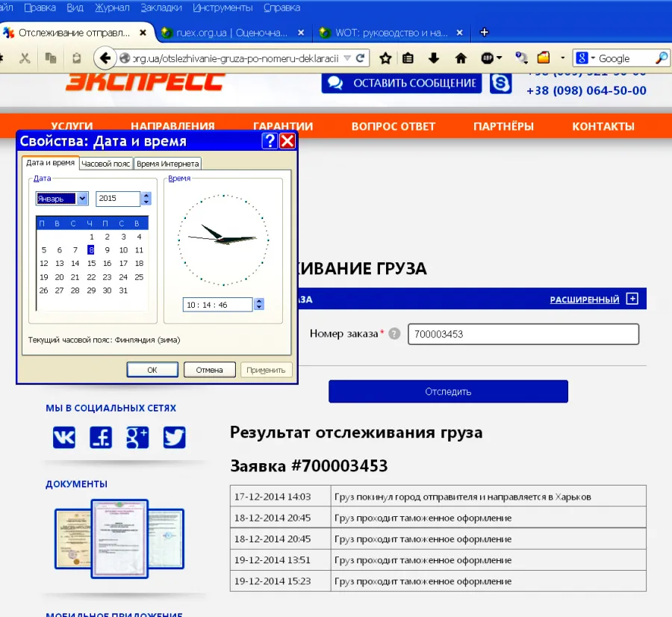Image resolution: width=672 pixels, height=617 pixels.
Task: Open the Справка menu
Action: pos(281,7)
